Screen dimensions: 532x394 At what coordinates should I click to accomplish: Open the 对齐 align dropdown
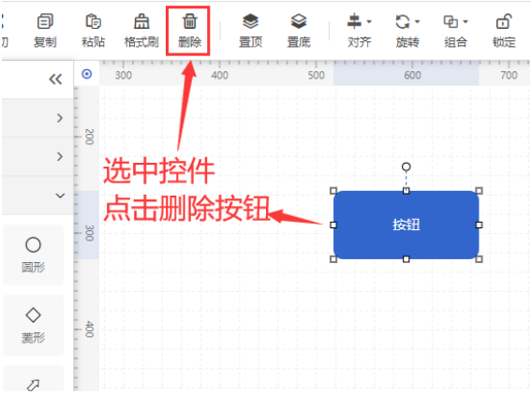click(360, 22)
